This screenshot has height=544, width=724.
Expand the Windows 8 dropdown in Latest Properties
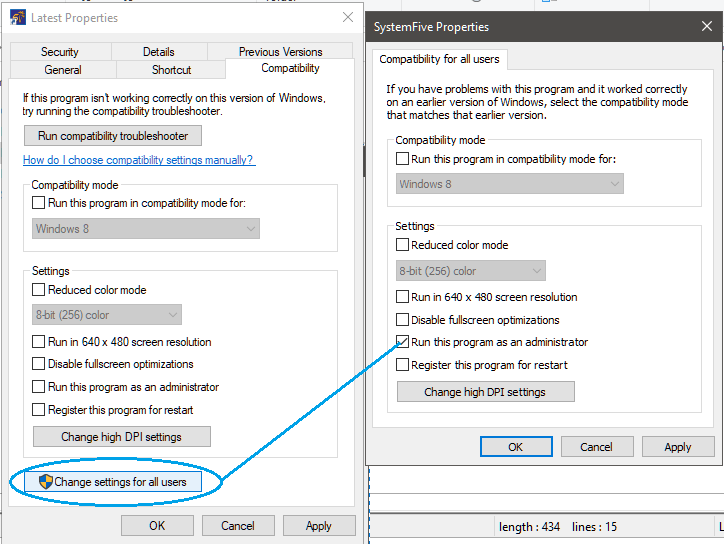(146, 229)
